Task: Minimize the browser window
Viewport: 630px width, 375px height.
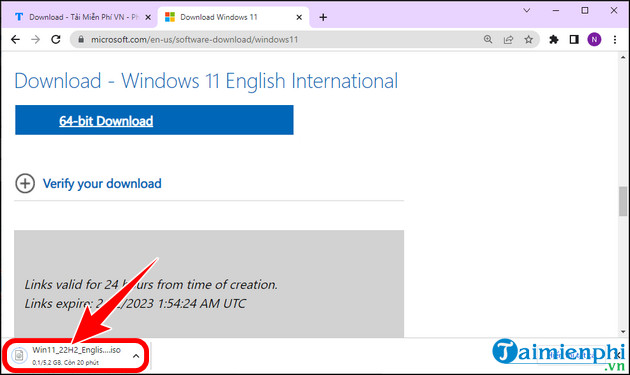Action: coord(556,10)
